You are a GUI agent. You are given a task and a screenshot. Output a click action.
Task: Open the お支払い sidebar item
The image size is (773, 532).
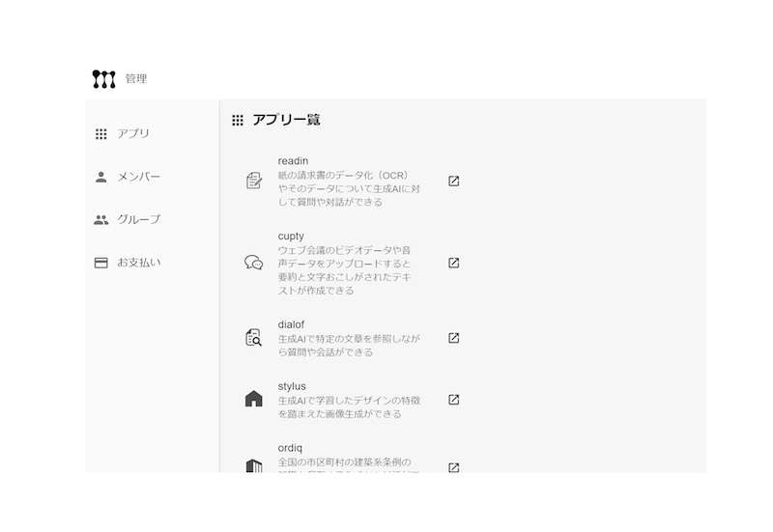pyautogui.click(x=138, y=263)
